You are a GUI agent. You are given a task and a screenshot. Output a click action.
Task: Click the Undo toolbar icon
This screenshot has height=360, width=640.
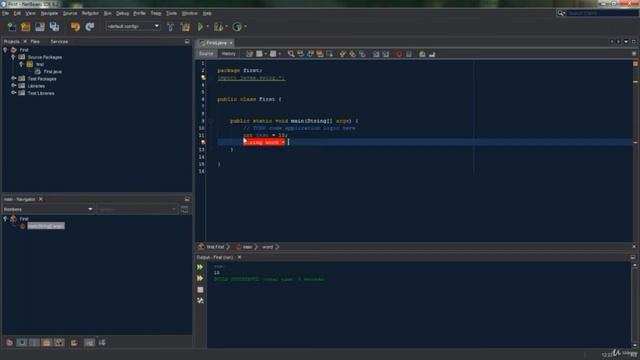76,27
